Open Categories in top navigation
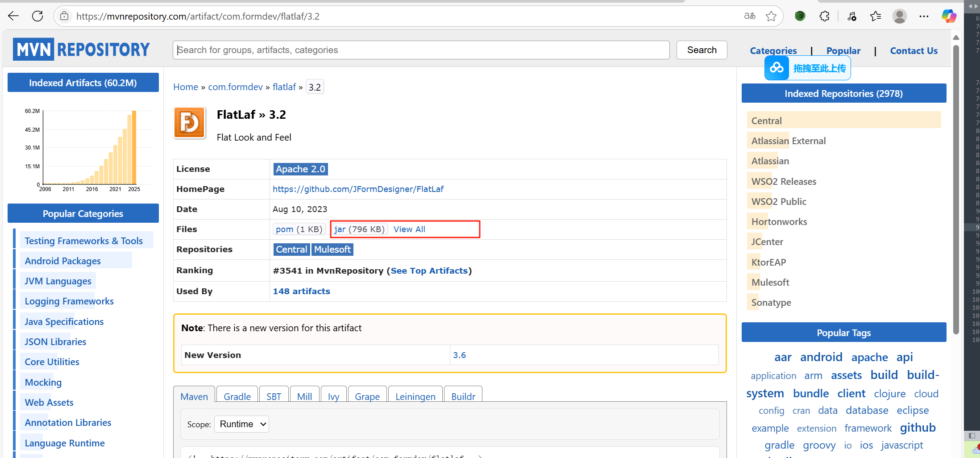 coord(773,51)
